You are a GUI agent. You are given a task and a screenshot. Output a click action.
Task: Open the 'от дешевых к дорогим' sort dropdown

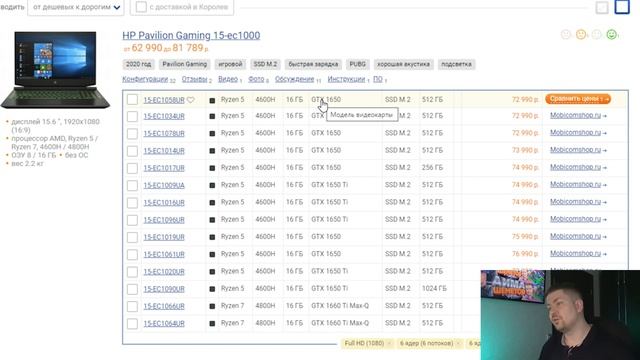click(76, 7)
